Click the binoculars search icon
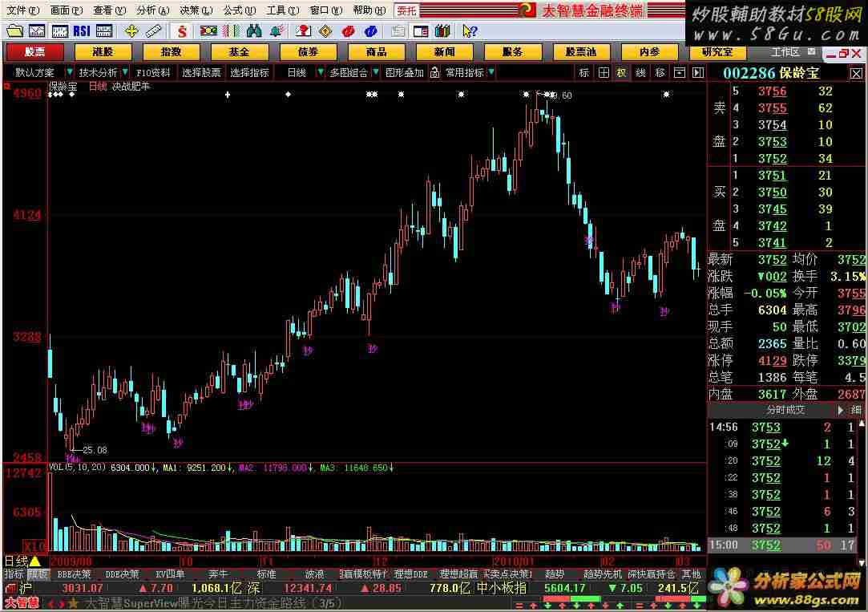Image resolution: width=868 pixels, height=612 pixels. point(254,31)
